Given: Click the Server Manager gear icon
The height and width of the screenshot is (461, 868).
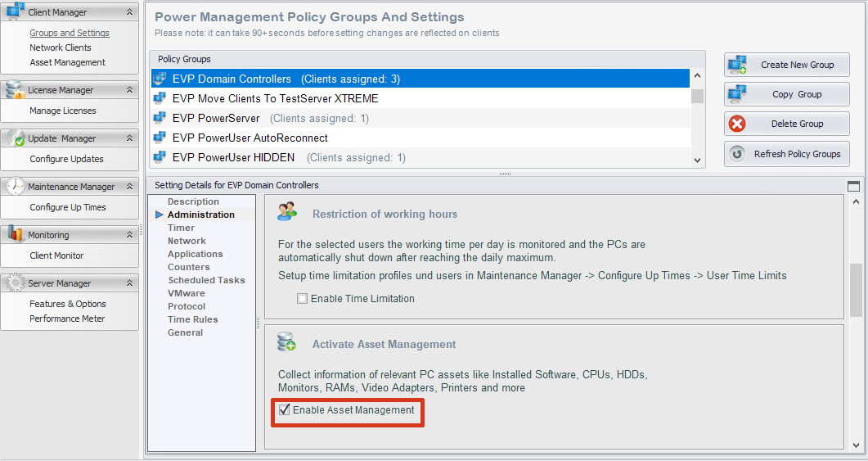Looking at the screenshot, I should [15, 283].
